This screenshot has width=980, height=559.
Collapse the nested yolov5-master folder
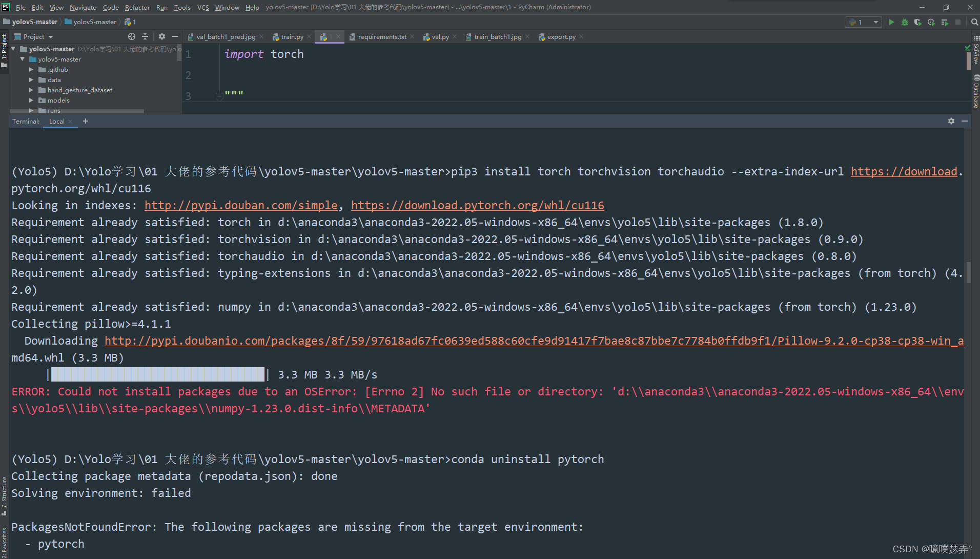pos(23,59)
